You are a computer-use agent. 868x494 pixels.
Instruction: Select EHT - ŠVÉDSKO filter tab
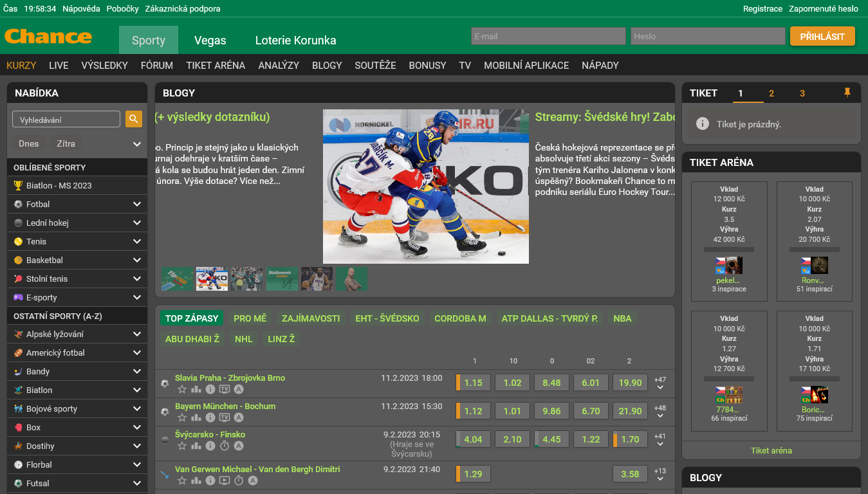click(x=387, y=318)
